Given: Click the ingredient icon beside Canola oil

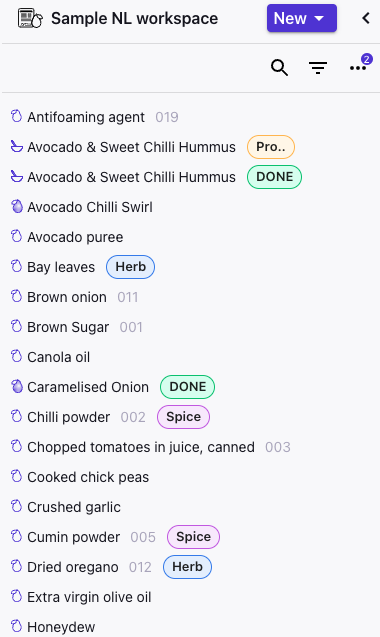Looking at the screenshot, I should [x=16, y=357].
